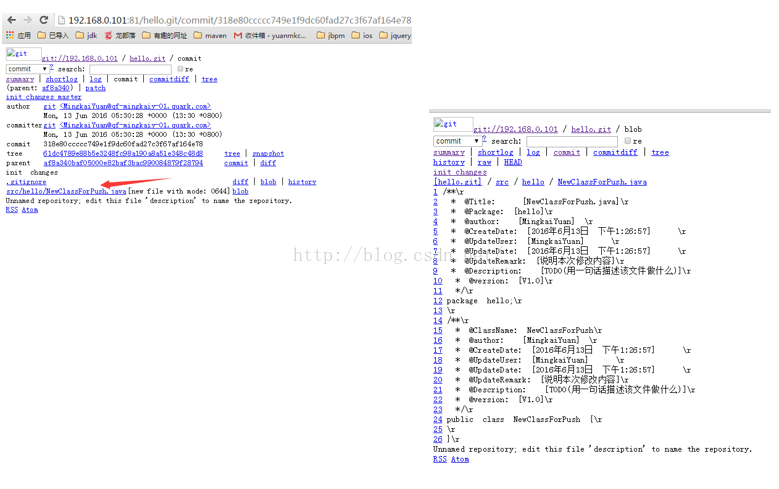
Task: Open 'commit' in the blob page nav bar
Action: point(567,152)
